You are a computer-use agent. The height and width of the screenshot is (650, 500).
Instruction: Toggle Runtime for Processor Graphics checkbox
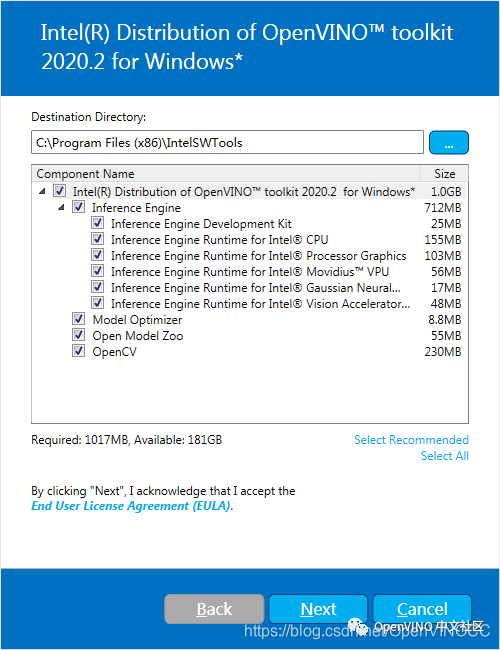tap(98, 255)
